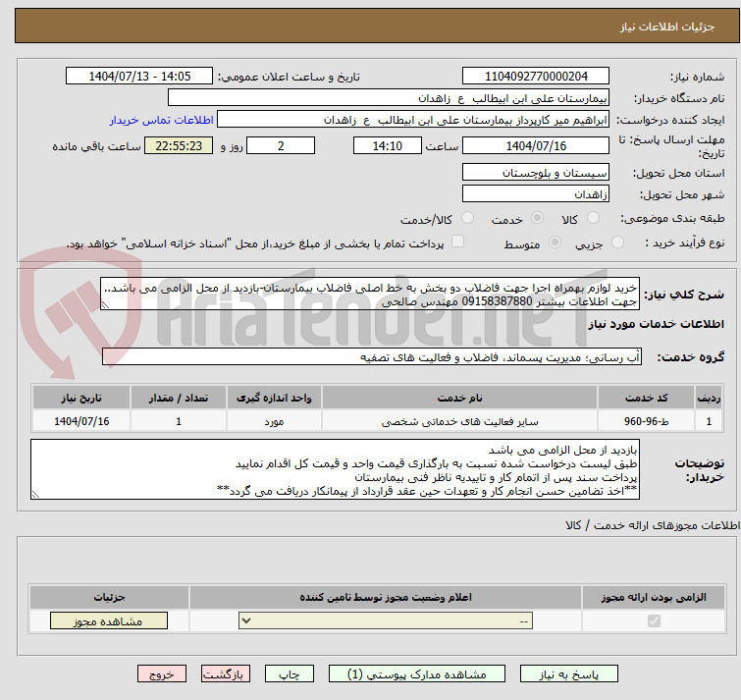Viewport: 741px width, 700px height.
Task: Click the countdown timer 22:55:23
Action: tap(179, 145)
